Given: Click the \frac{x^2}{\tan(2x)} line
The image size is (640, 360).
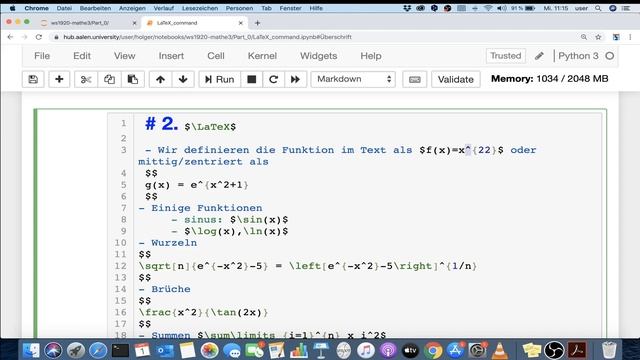Looking at the screenshot, I should [203, 312].
